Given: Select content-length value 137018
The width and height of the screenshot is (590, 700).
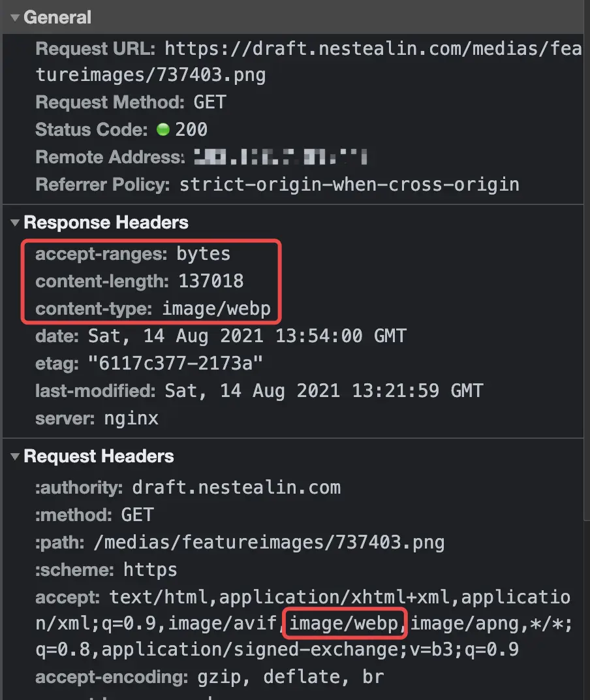Looking at the screenshot, I should [211, 281].
